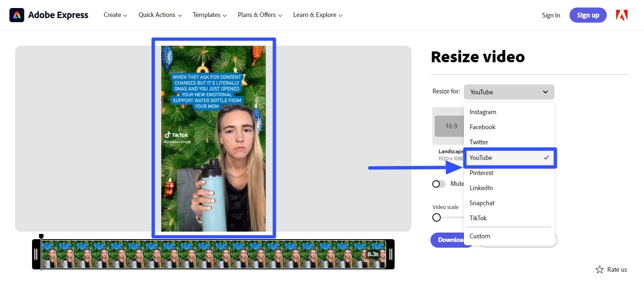Expand the Create menu

click(x=115, y=15)
